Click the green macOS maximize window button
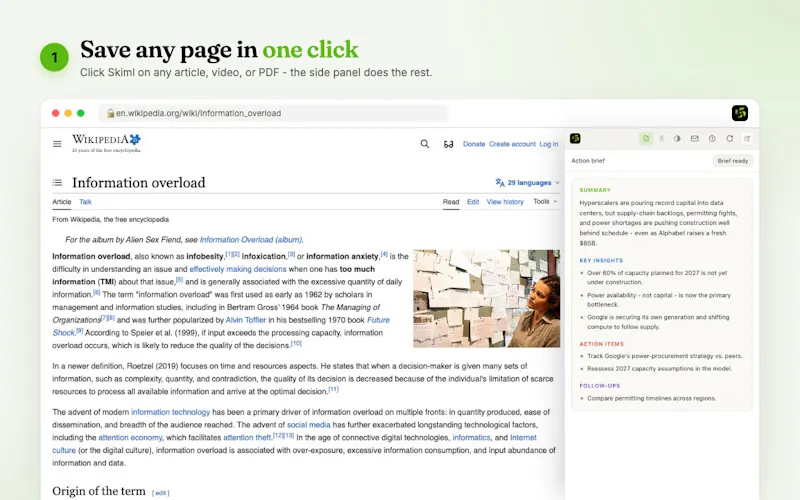This screenshot has width=800, height=500. coord(81,113)
